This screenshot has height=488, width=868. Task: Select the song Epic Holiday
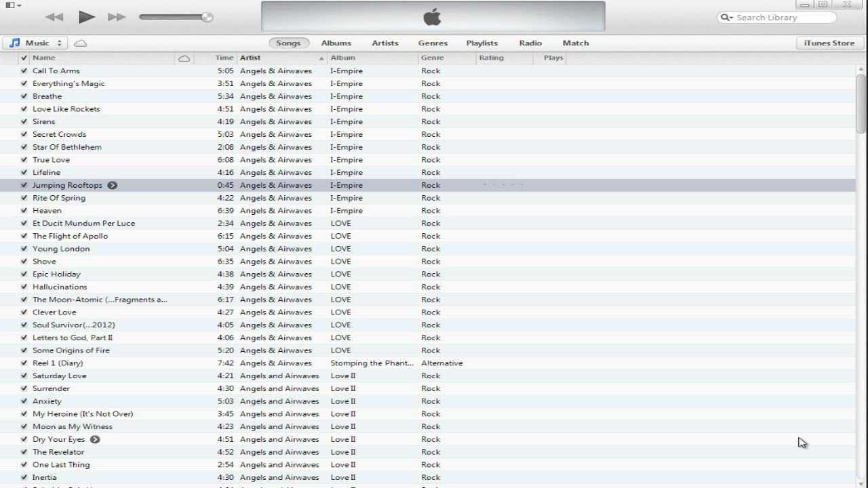[57, 274]
